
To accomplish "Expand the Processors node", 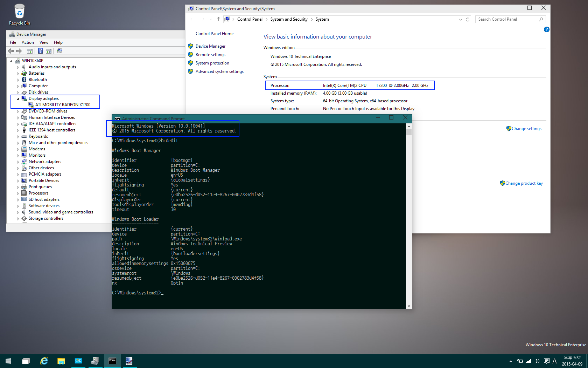I will click(18, 193).
